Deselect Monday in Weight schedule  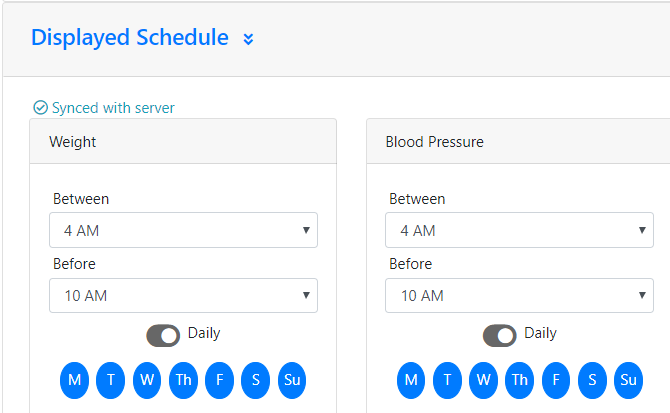(x=74, y=380)
